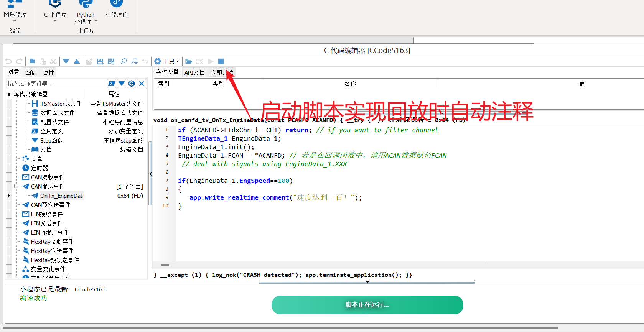This screenshot has height=332, width=644.
Task: Open dropdown triangle beside filter box
Action: click(122, 84)
